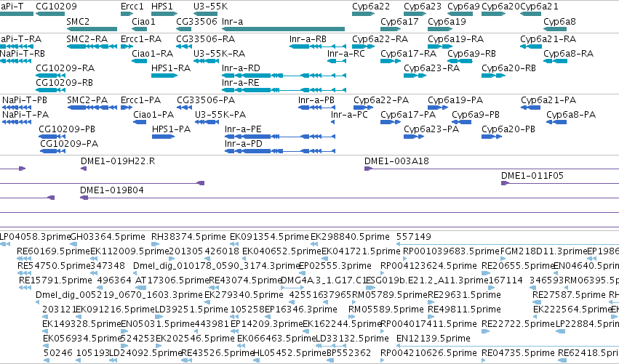Viewport: 619px width, 364px height.
Task: Click the Cyp6a8 gene glyph
Action: point(556,29)
